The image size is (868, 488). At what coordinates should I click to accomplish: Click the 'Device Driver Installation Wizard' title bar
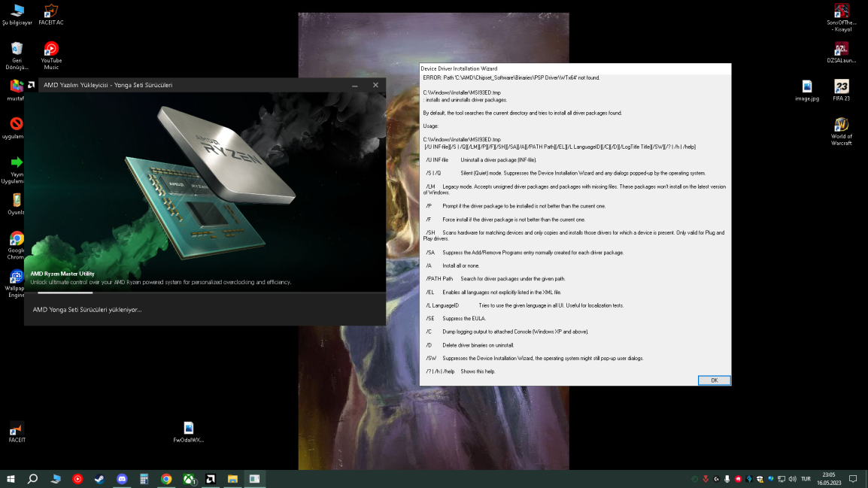pyautogui.click(x=575, y=68)
